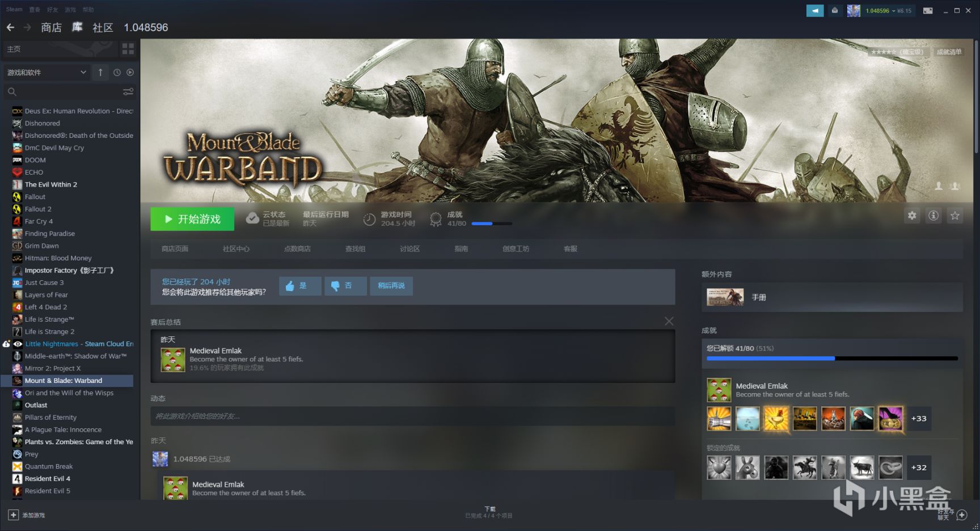
Task: Open the user avatar profile picture
Action: click(x=854, y=10)
